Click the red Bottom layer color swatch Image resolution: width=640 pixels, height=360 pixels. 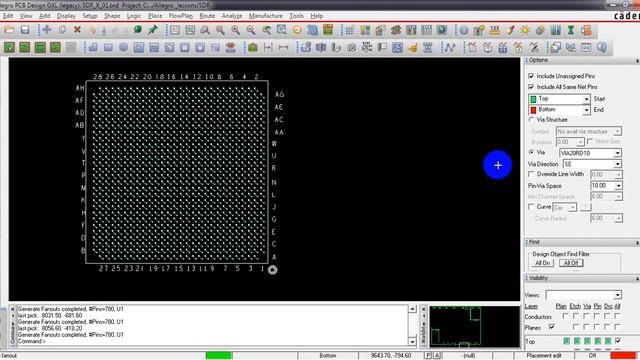[x=533, y=110]
